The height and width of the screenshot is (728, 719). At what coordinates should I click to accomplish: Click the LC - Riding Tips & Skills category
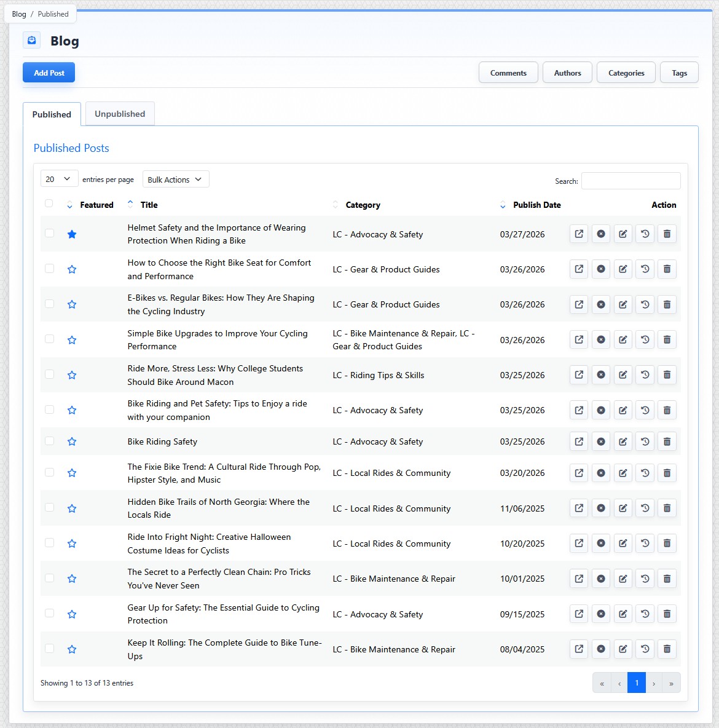pos(379,375)
